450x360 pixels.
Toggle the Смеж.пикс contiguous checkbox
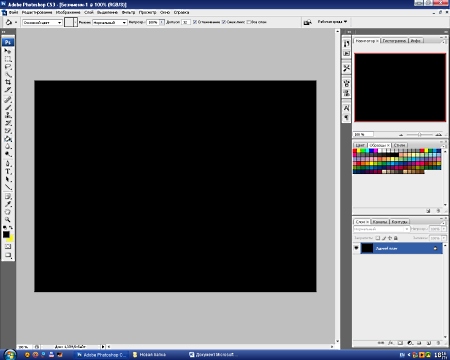[x=224, y=22]
